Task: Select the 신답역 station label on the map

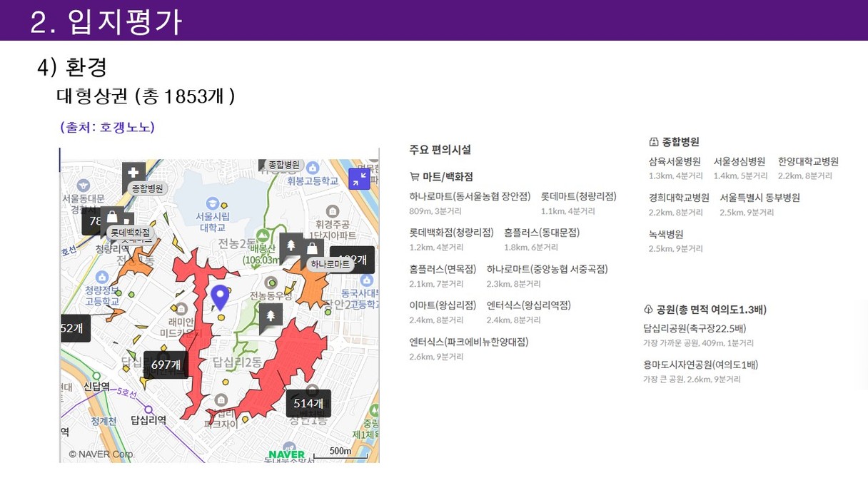Action: [97, 387]
